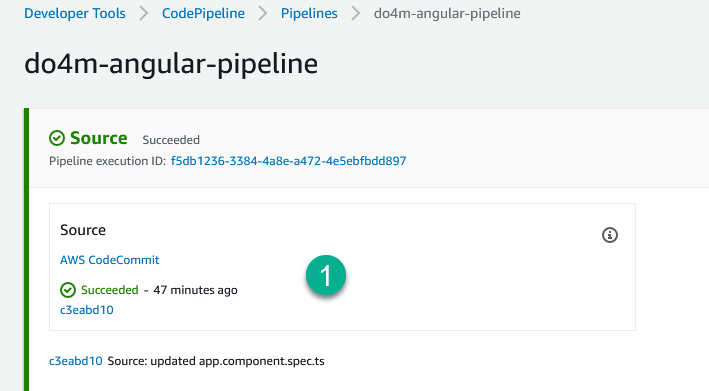709x391 pixels.
Task: Open Developer Tools breadcrumb link
Action: click(x=75, y=14)
